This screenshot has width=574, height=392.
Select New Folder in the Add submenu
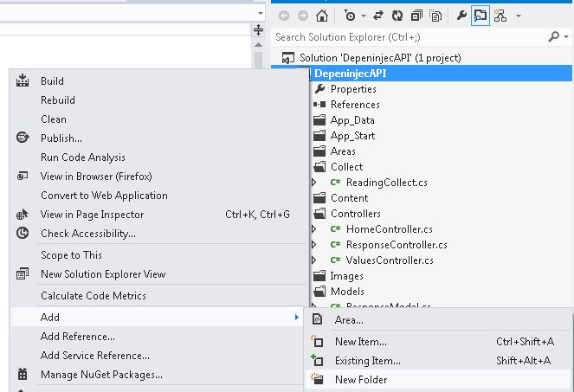(x=361, y=380)
